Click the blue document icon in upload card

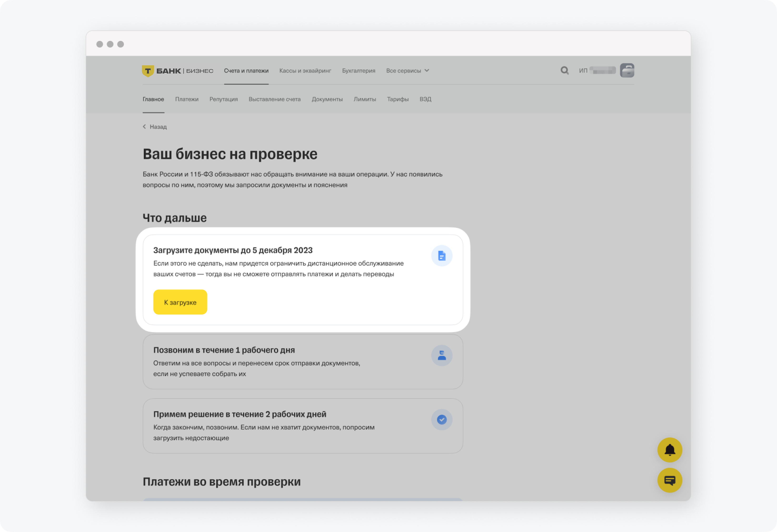[442, 256]
